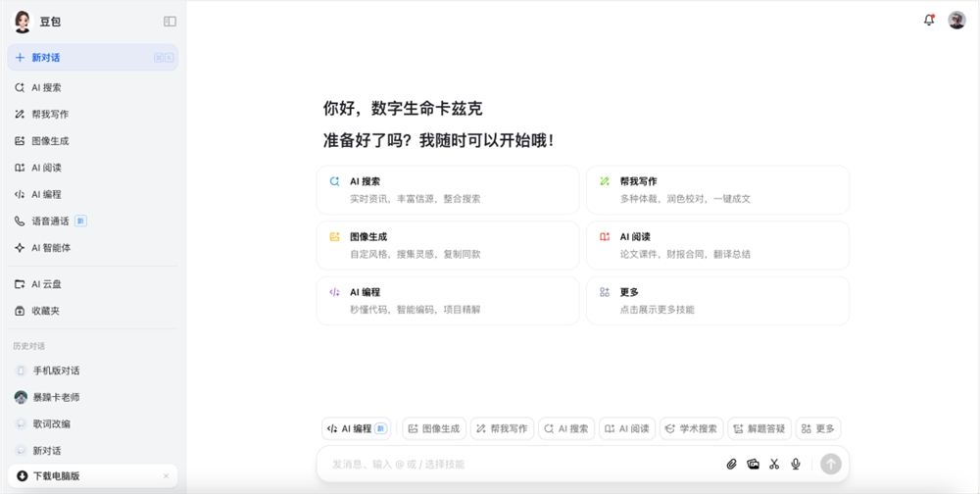Expand the 更多 card to show more skills
This screenshot has width=980, height=494.
(x=717, y=301)
